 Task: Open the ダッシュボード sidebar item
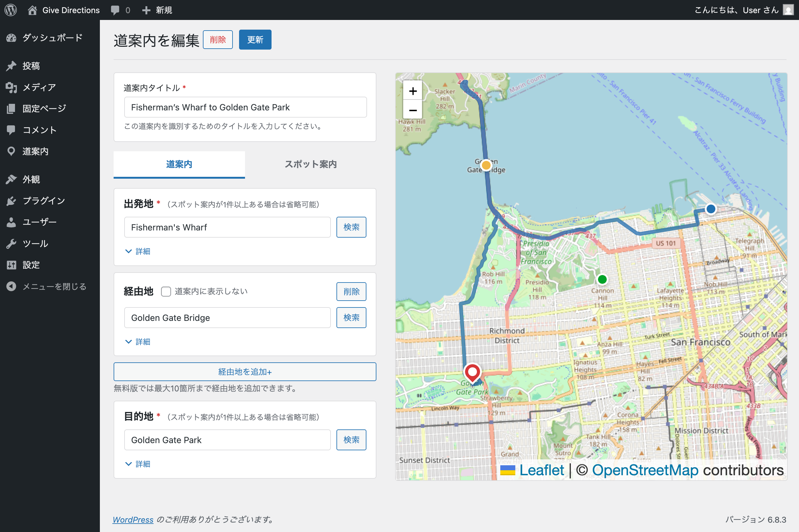click(51, 38)
